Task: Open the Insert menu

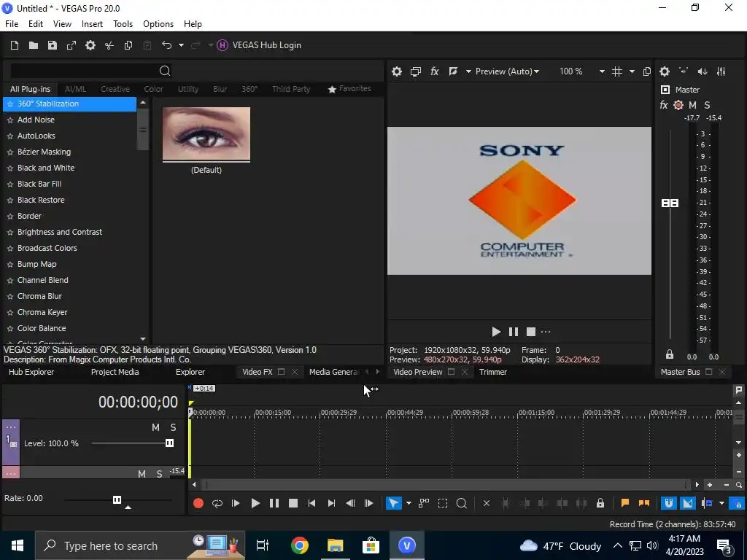Action: click(x=92, y=24)
